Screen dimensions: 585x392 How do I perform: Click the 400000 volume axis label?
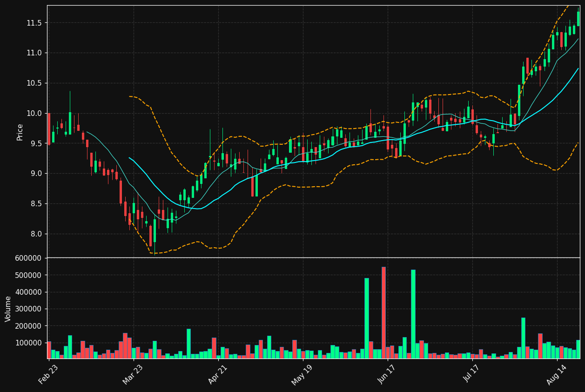tap(28, 292)
